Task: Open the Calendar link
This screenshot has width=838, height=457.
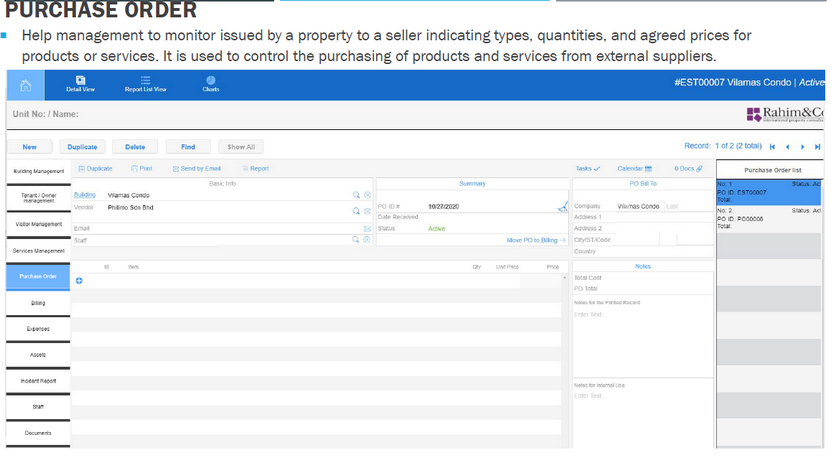Action: (634, 169)
